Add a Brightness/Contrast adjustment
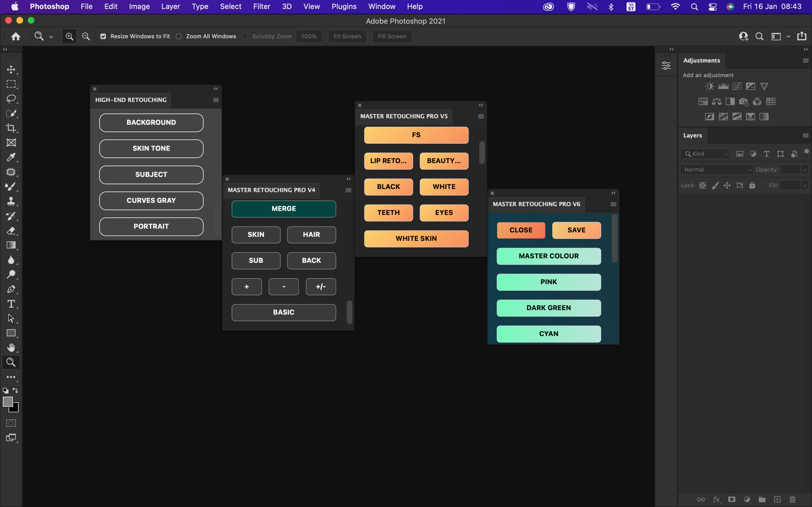This screenshot has width=812, height=507. coord(709,87)
